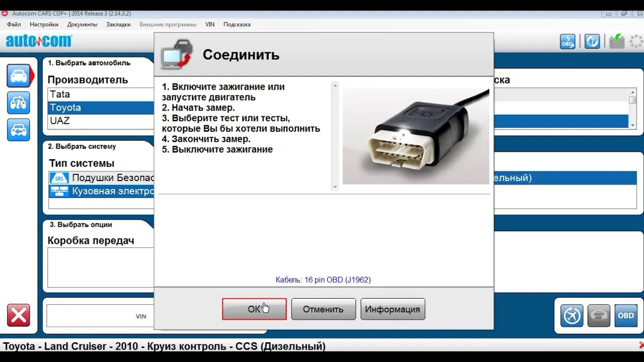The width and height of the screenshot is (644, 362).
Task: Open the Внешние программы menu
Action: 168,24
